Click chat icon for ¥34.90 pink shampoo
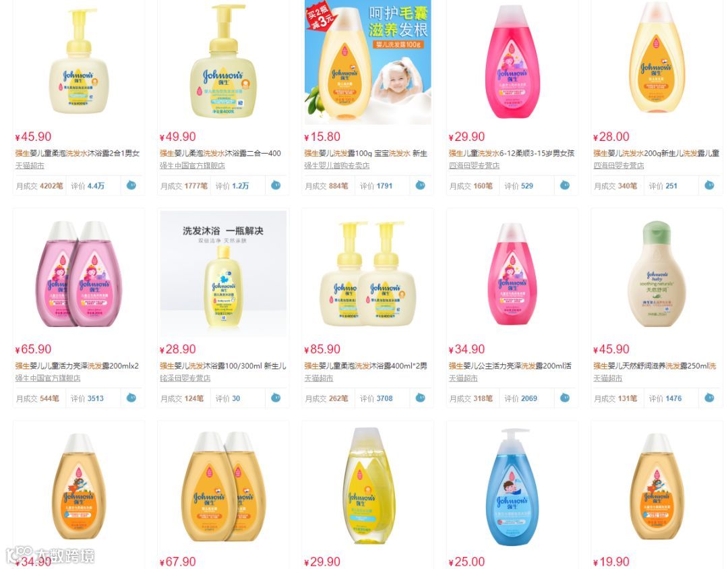Screen dimensions: 728x569 (565, 398)
